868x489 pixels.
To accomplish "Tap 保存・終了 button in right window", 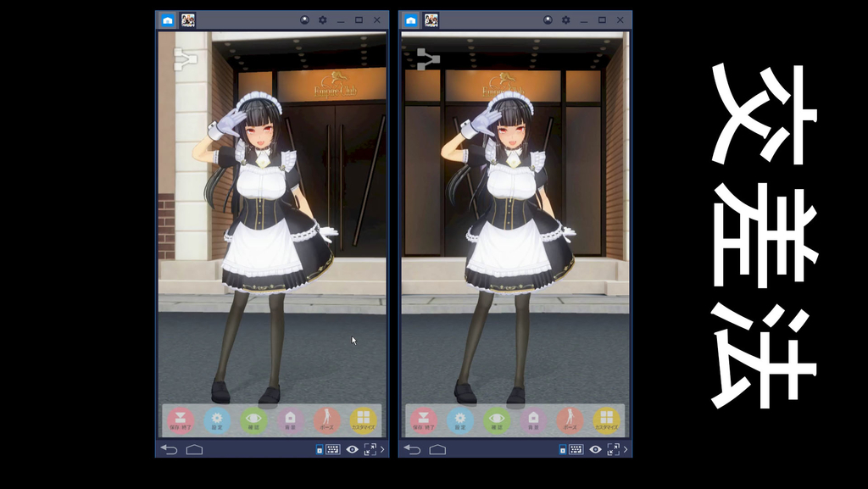I will 424,420.
